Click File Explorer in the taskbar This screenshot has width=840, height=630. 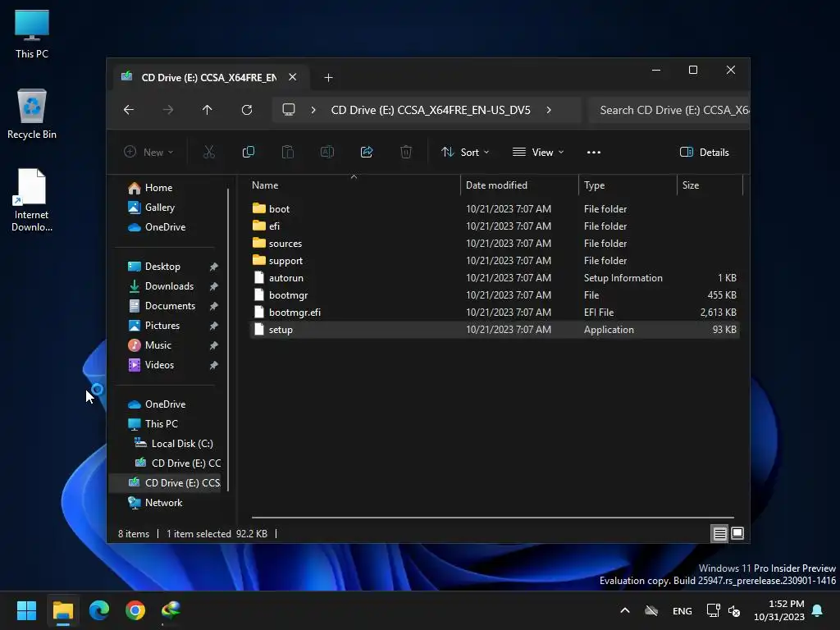[62, 610]
